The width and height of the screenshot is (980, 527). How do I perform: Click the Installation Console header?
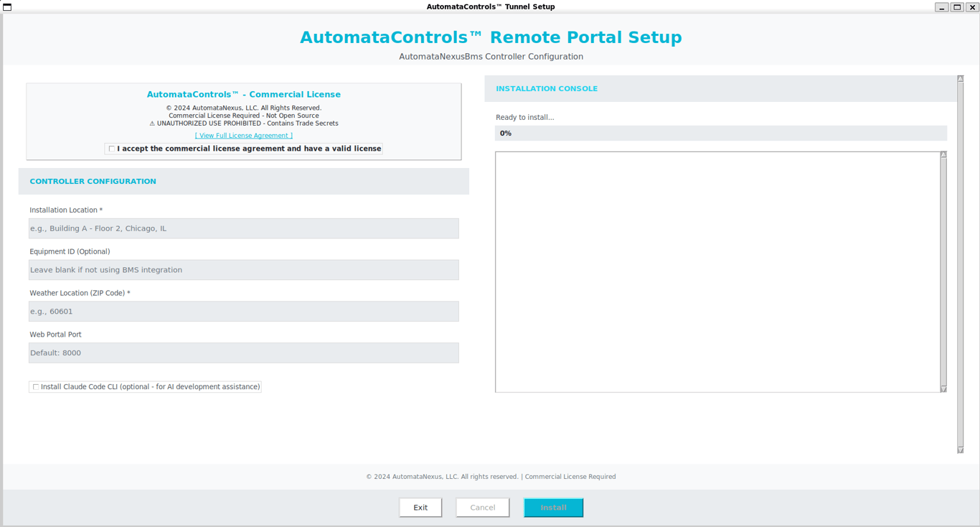pos(546,88)
